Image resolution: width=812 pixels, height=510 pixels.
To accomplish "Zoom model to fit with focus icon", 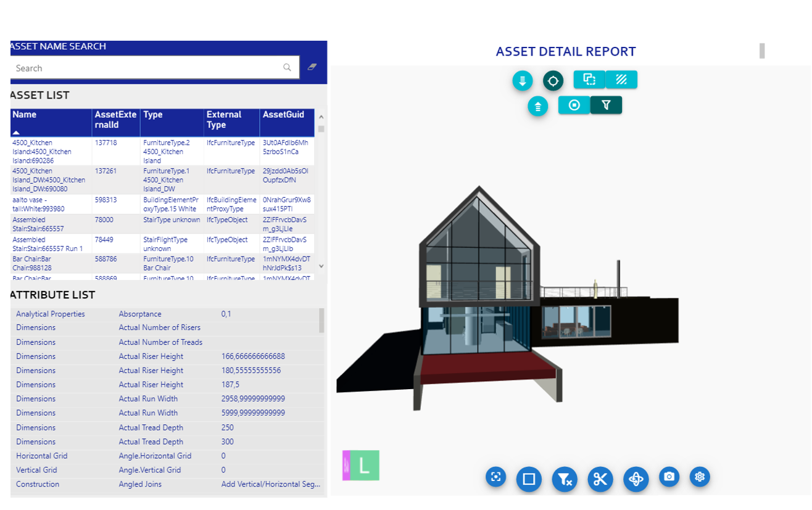I will tap(495, 477).
